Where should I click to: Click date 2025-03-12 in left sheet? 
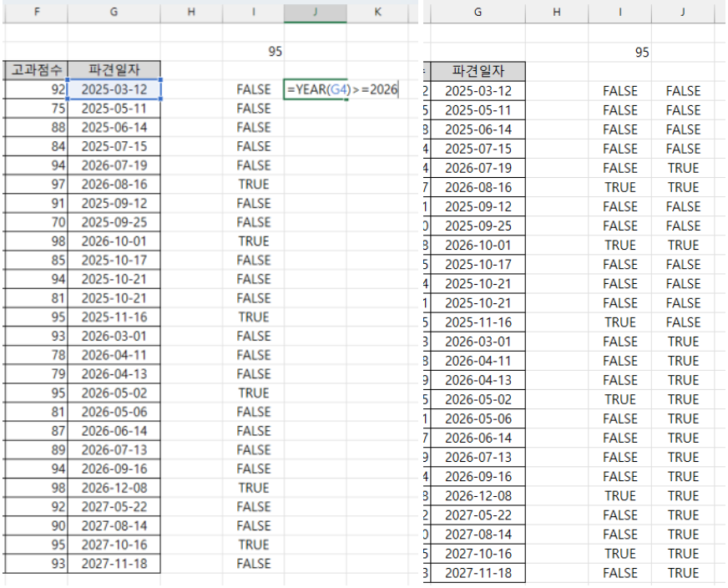[x=114, y=89]
